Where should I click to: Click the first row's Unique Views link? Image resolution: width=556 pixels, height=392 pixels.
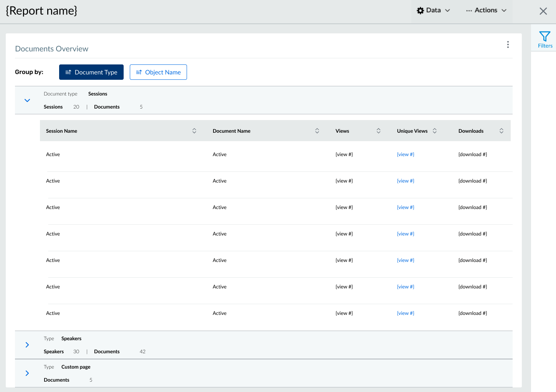tap(405, 155)
